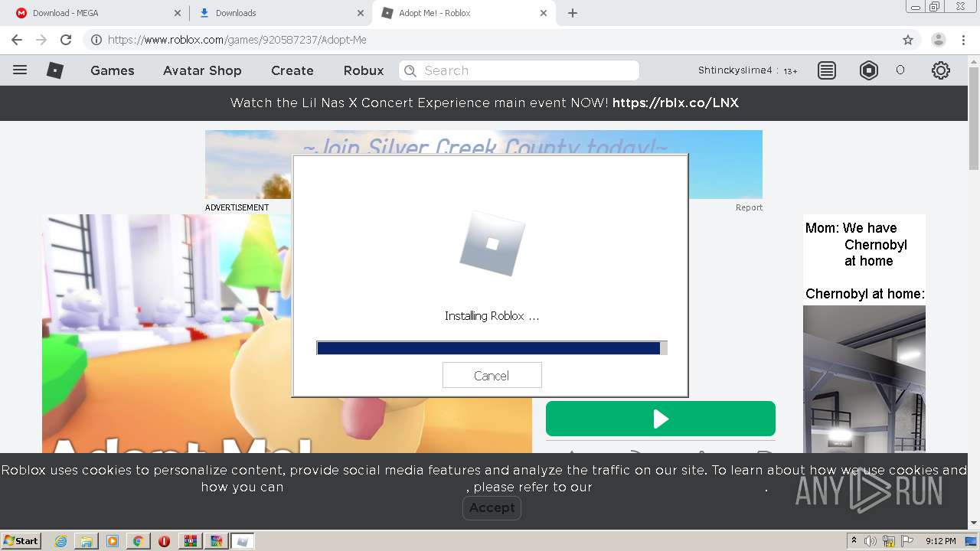Open the Roblox hamburger navigation menu
The width and height of the screenshot is (980, 551).
pyautogui.click(x=20, y=70)
